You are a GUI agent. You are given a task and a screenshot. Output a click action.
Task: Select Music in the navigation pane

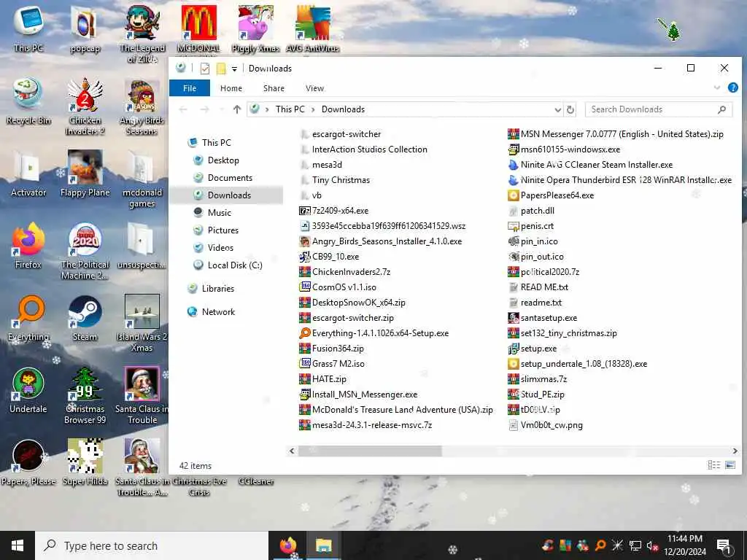219,213
